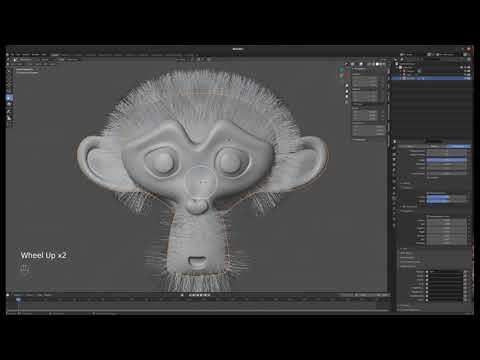Switch to the Shading workspace tab
480x360 pixels.
pos(118,54)
